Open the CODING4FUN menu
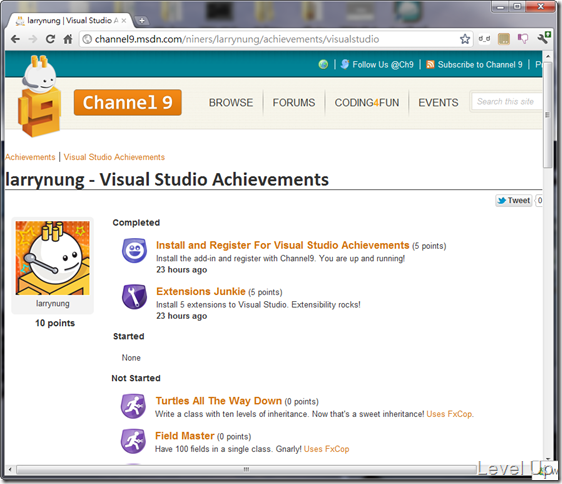 367,103
